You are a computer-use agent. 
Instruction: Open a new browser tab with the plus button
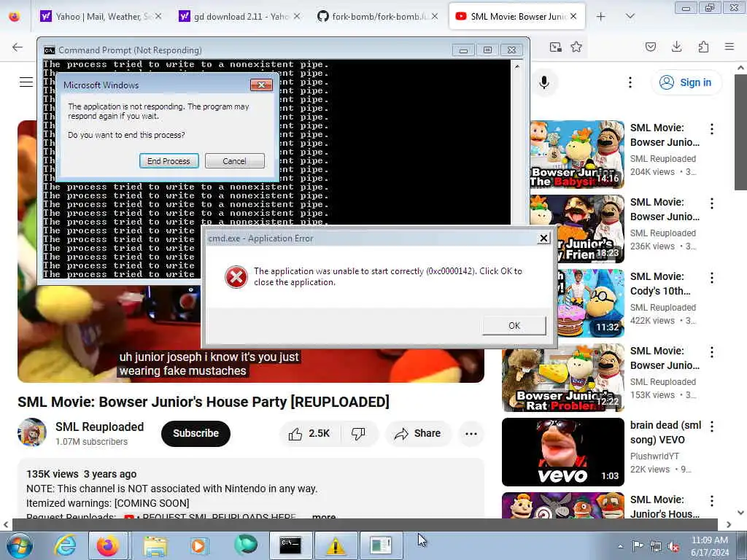pos(601,16)
